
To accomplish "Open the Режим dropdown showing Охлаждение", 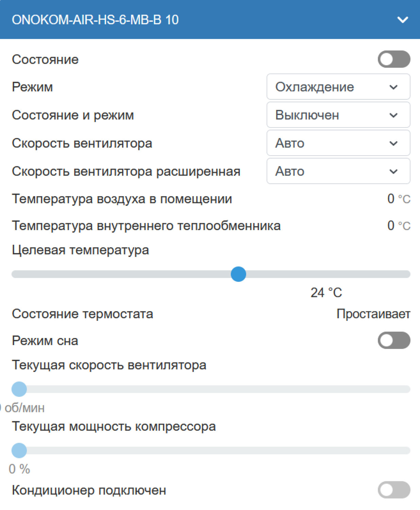I will coord(338,87).
